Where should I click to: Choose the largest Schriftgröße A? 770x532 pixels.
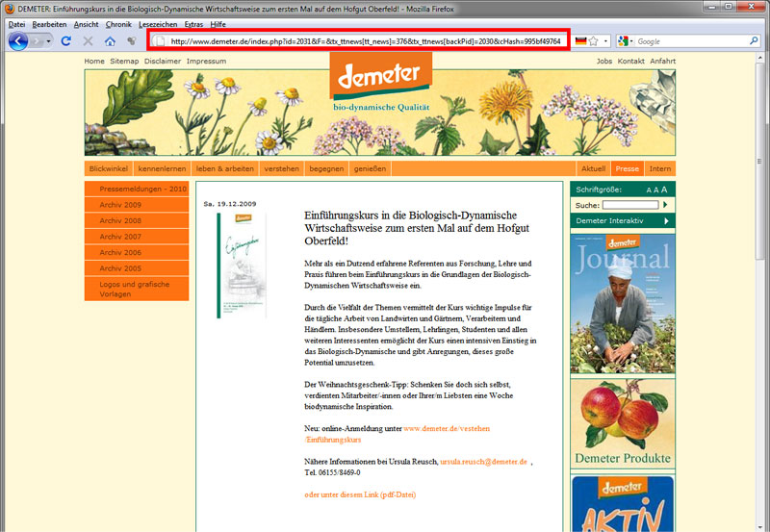[664, 190]
